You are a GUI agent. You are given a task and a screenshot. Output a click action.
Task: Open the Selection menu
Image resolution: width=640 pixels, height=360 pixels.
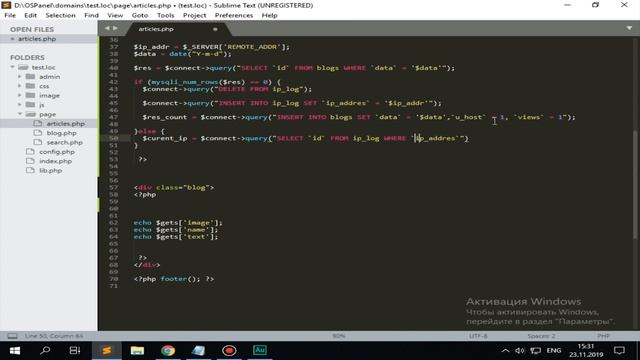click(60, 15)
